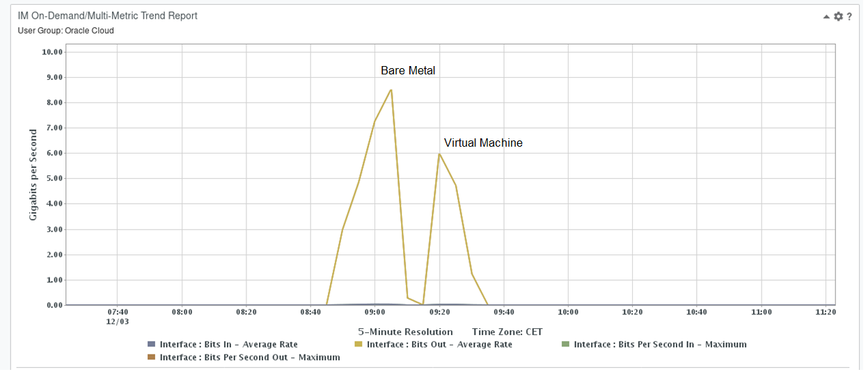Click the Time Zone: CET label
Viewport: 868px width, 381px height.
(507, 332)
